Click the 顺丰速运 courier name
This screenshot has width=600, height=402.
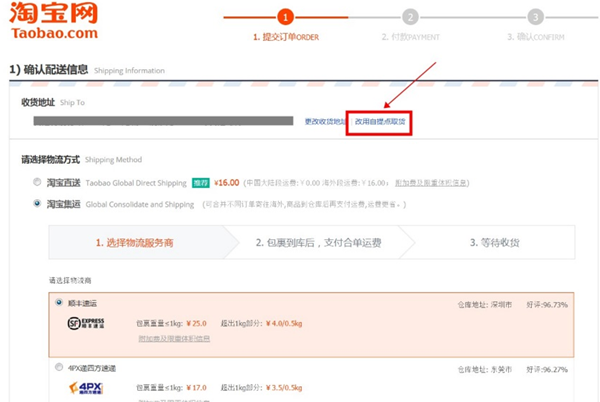coord(82,303)
